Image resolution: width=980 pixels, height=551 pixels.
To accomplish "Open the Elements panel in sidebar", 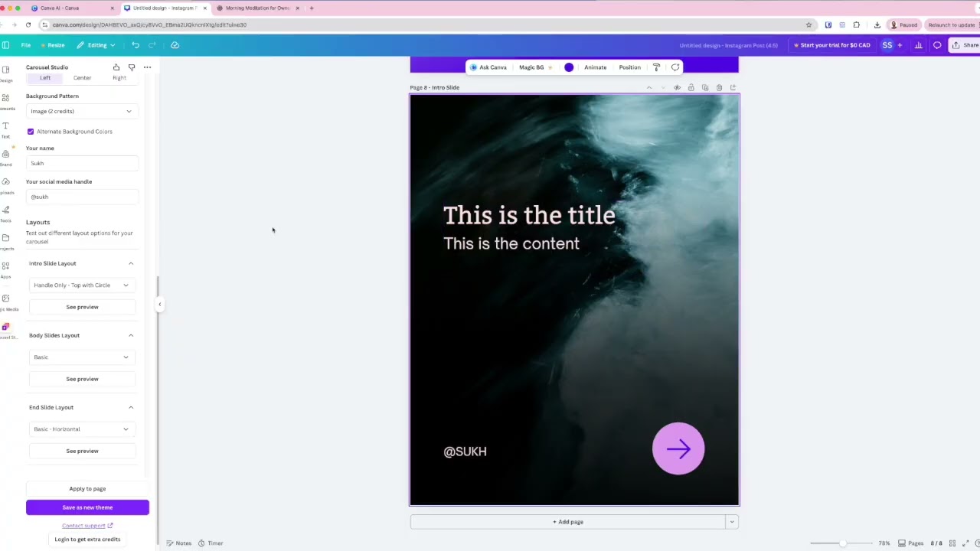I will 5,101.
